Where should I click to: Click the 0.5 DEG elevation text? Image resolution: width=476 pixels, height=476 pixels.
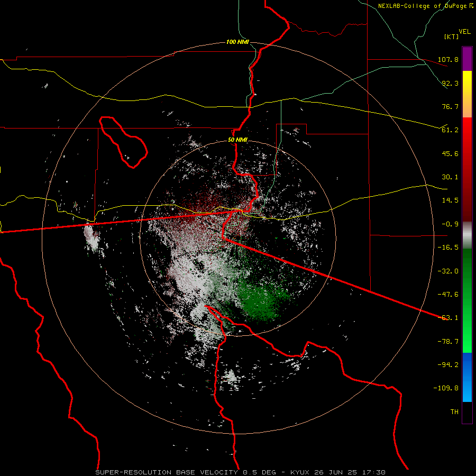[260, 472]
